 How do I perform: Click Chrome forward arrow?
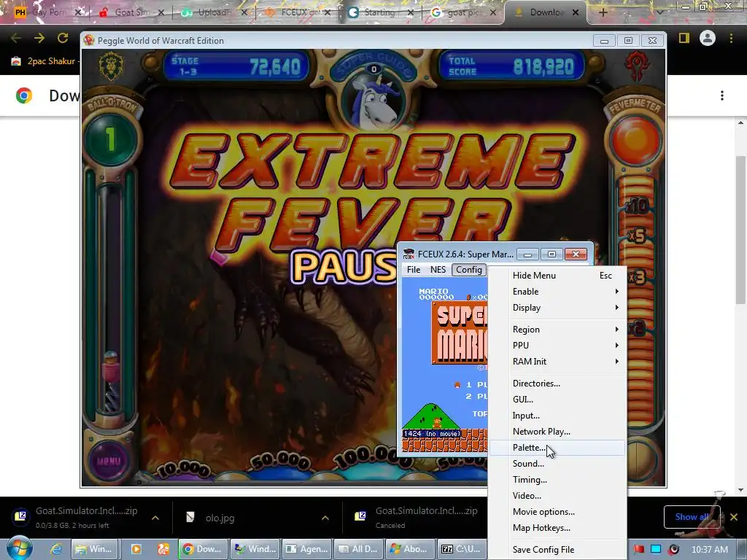point(39,38)
